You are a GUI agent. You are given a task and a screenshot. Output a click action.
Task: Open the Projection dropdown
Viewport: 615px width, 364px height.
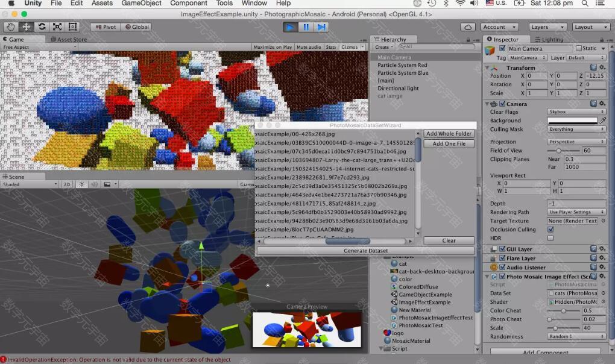tap(576, 142)
